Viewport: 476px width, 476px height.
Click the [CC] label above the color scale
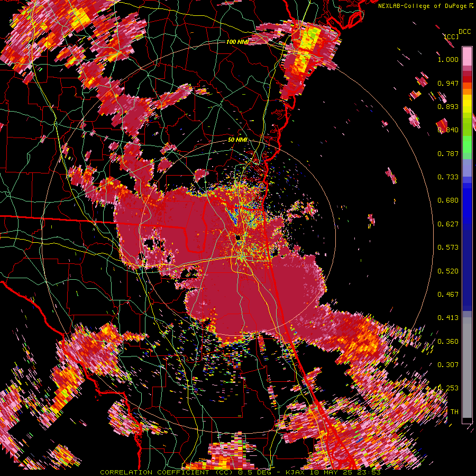pos(452,36)
